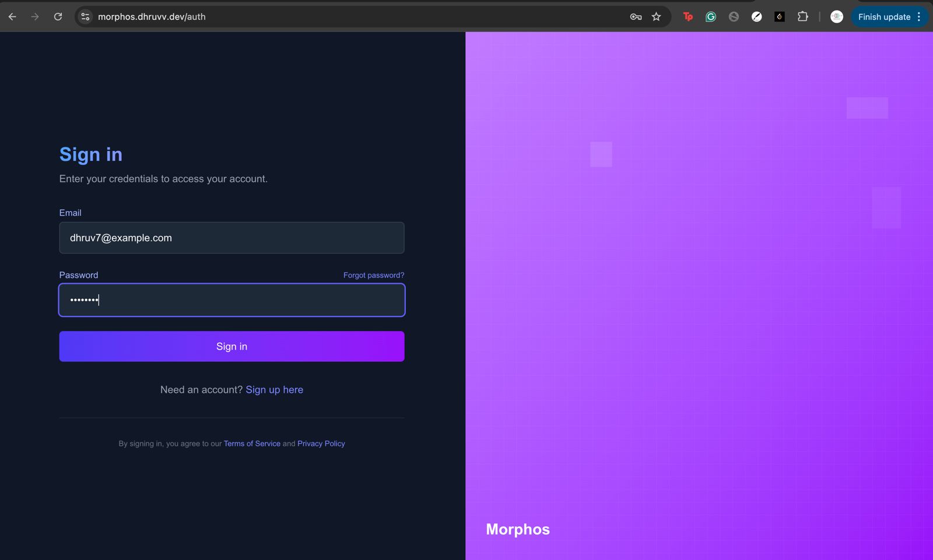The width and height of the screenshot is (933, 560).
Task: Click the "Need an account?" text
Action: [202, 390]
